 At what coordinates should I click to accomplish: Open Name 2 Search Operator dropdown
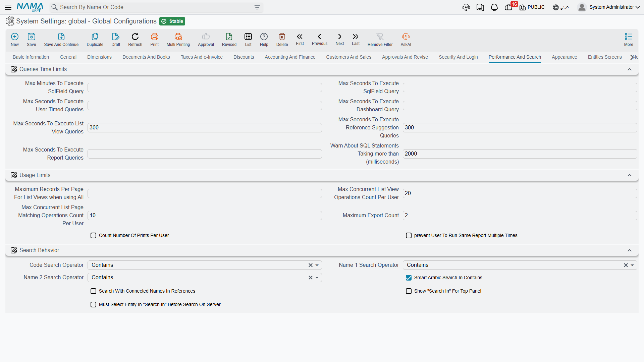317,278
